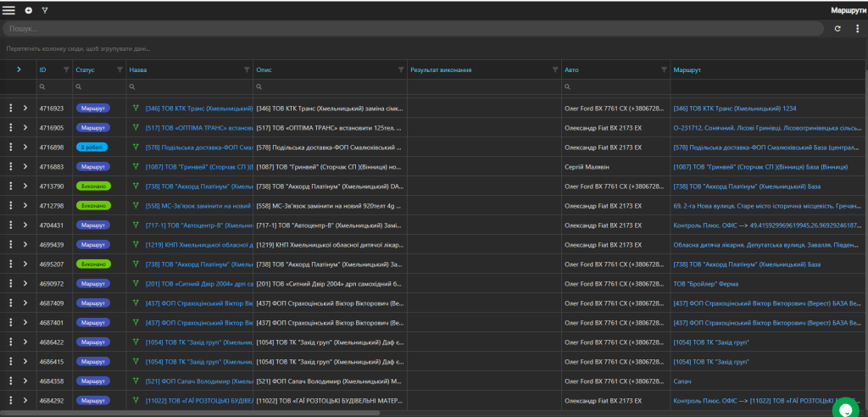Image resolution: width=868 pixels, height=417 pixels.
Task: Open the chat bubble widget
Action: (848, 409)
